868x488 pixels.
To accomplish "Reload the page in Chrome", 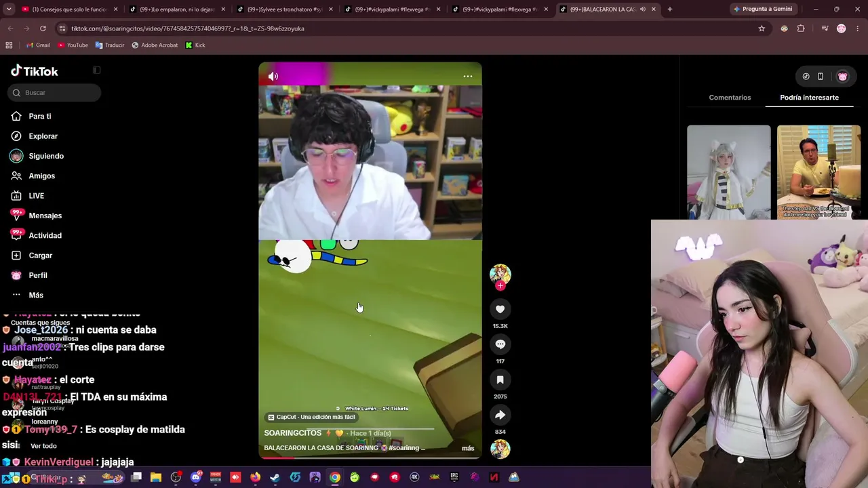I will click(43, 28).
